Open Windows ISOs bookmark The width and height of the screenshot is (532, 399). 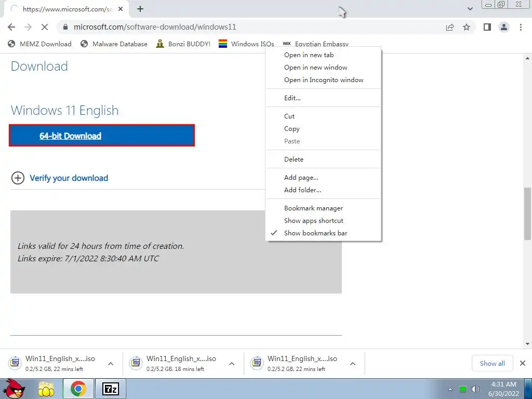[x=246, y=44]
